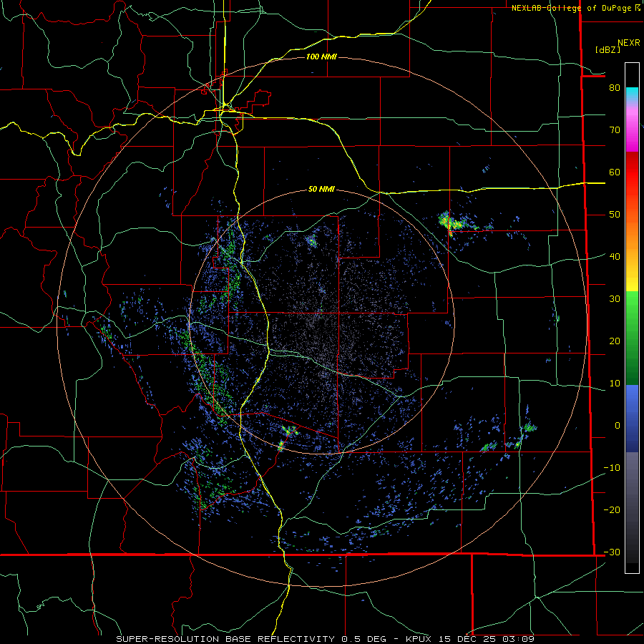Click the -30 value on the dBZ scale
644x644 pixels.
612,552
